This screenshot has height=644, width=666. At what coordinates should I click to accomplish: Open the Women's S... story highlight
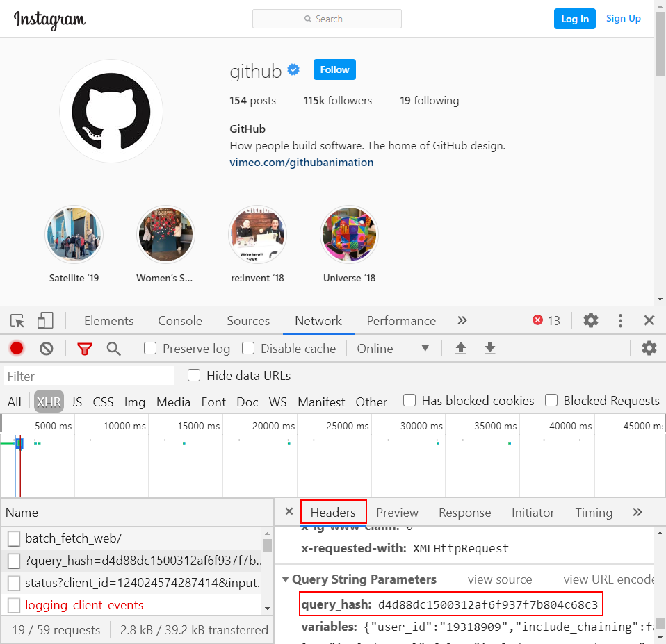[x=165, y=235]
